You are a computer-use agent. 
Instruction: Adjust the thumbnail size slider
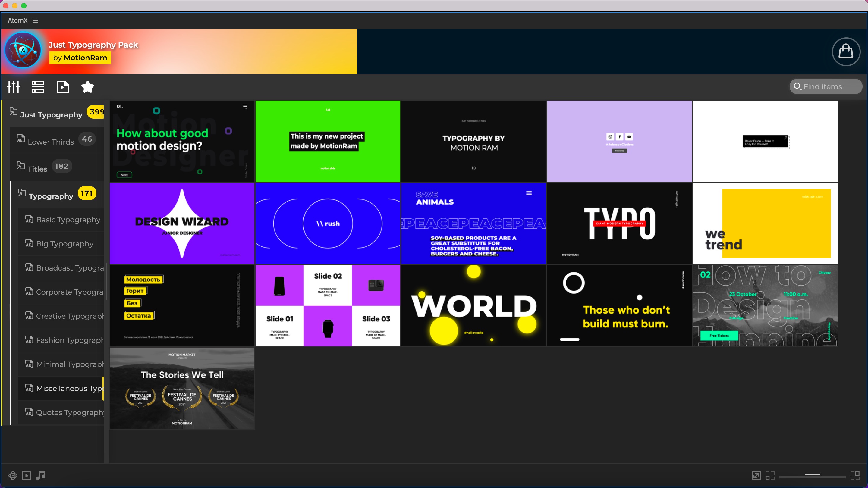[813, 475]
